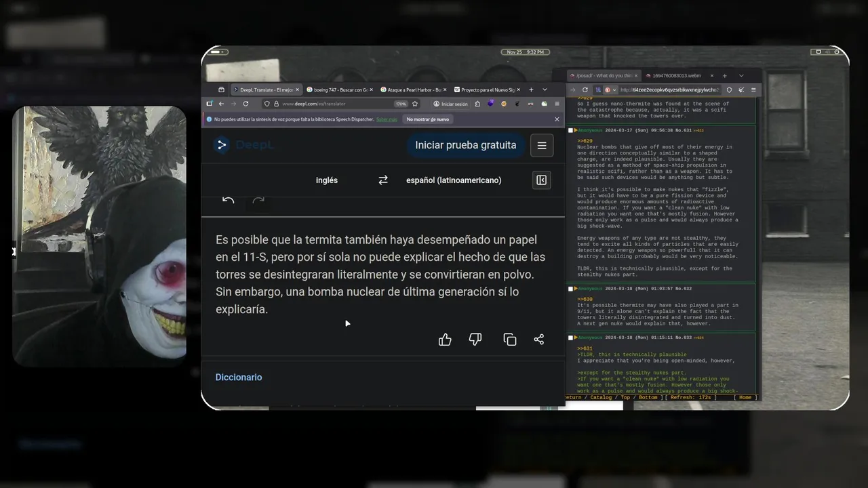Viewport: 868px width, 488px height.
Task: Follow the >>630 reply quote link
Action: (x=585, y=299)
